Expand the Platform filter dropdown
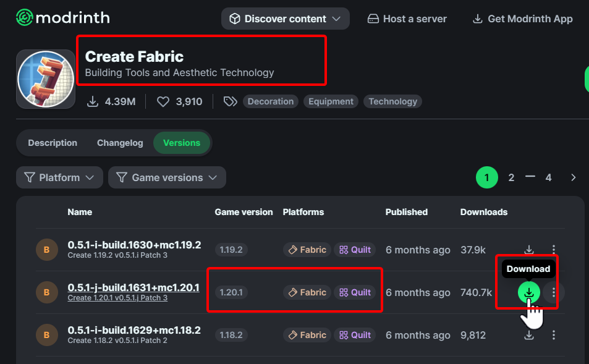The image size is (589, 364). coord(59,177)
